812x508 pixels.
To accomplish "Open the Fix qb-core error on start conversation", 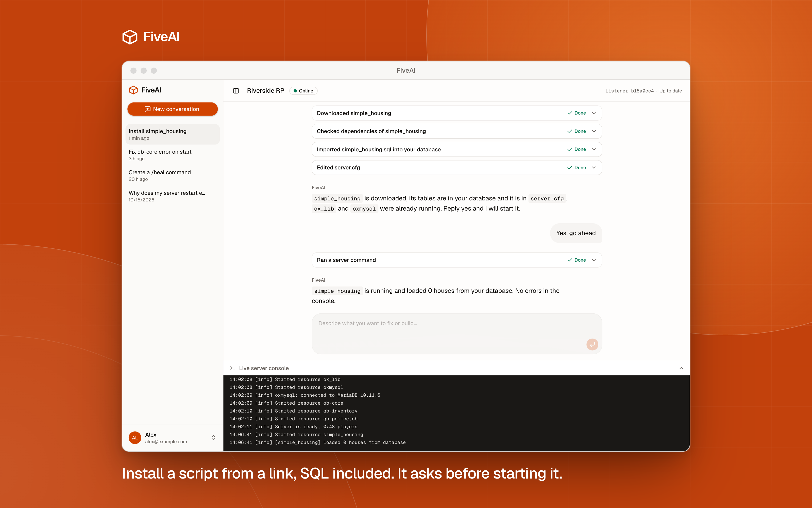I will [173, 155].
